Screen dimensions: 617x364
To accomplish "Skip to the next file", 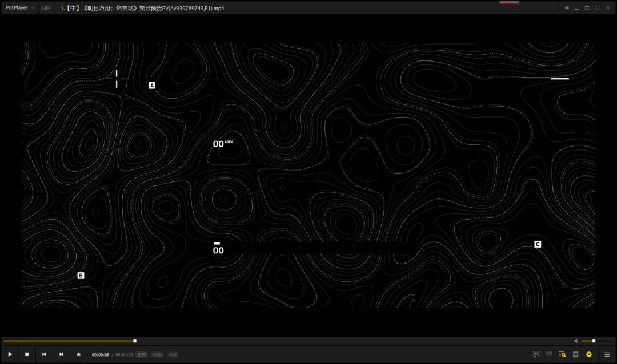I will tap(61, 354).
